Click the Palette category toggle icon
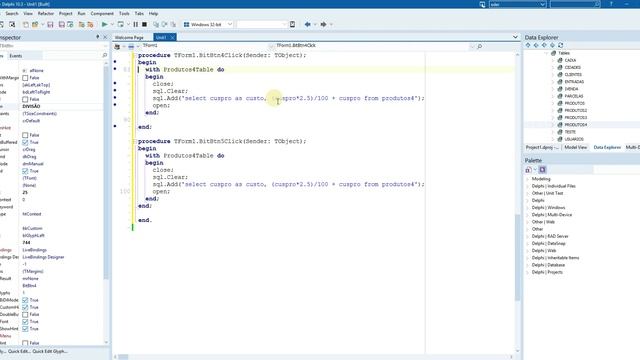640x360 pixels. coord(542,169)
